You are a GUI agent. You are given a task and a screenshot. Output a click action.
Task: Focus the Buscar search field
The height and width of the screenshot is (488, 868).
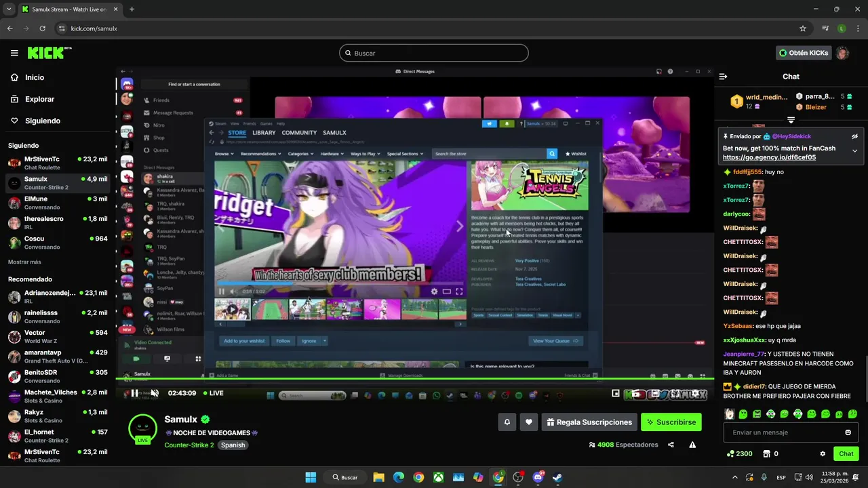click(434, 53)
